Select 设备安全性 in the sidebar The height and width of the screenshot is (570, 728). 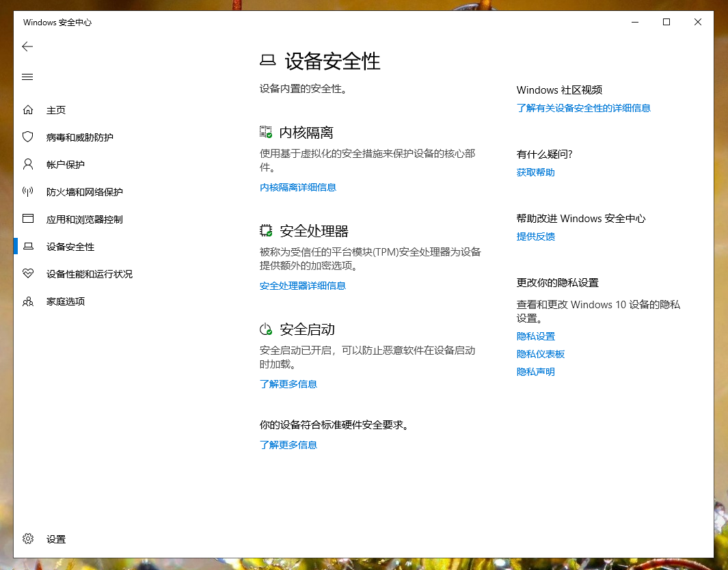70,247
